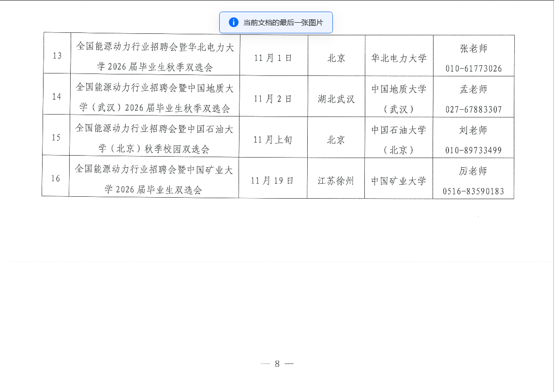554x392 pixels.
Task: Select phone number 010-89733499
Action: 474,150
